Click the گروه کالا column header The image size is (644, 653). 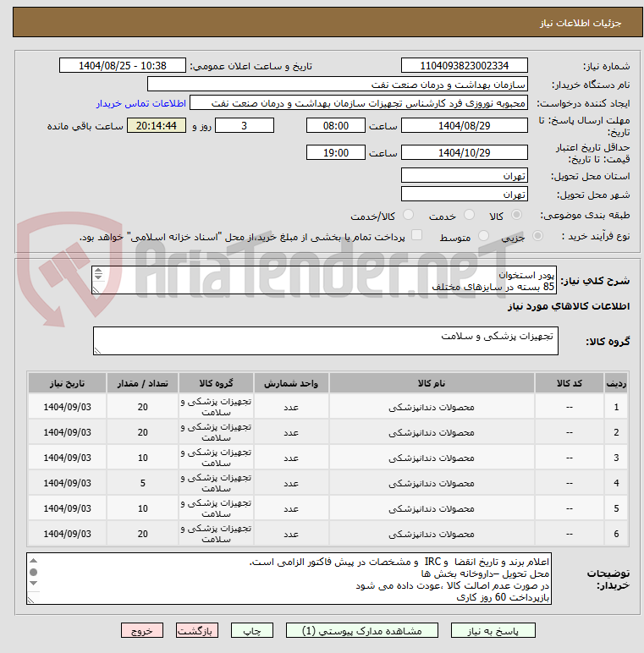coord(216,383)
